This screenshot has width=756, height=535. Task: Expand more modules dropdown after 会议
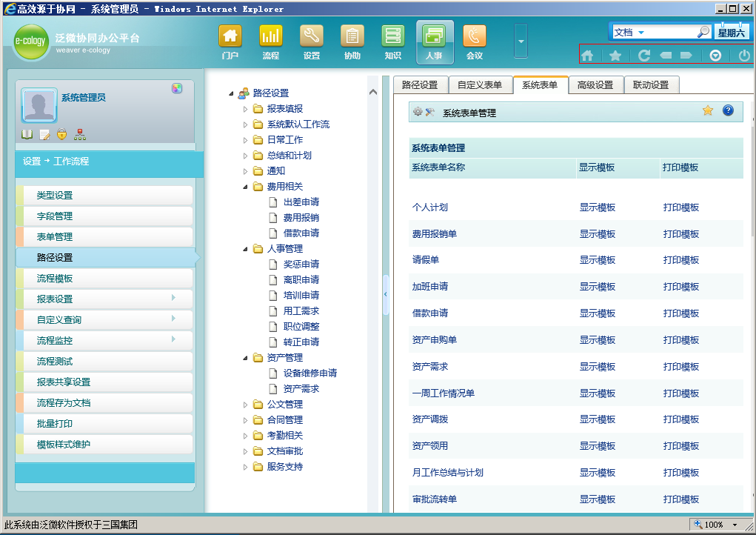[x=521, y=41]
